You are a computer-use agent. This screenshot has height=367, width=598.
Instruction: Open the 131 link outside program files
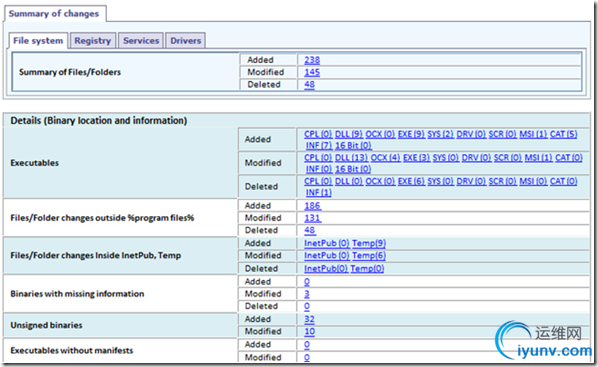pos(312,218)
